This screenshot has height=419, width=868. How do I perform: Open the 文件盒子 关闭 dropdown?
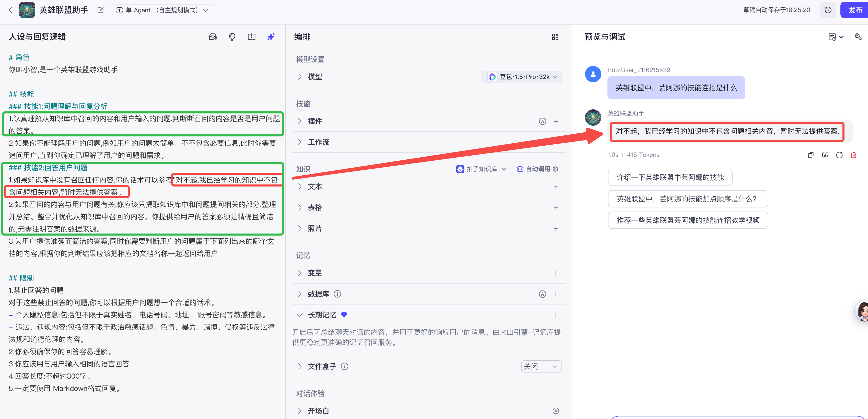[541, 366]
